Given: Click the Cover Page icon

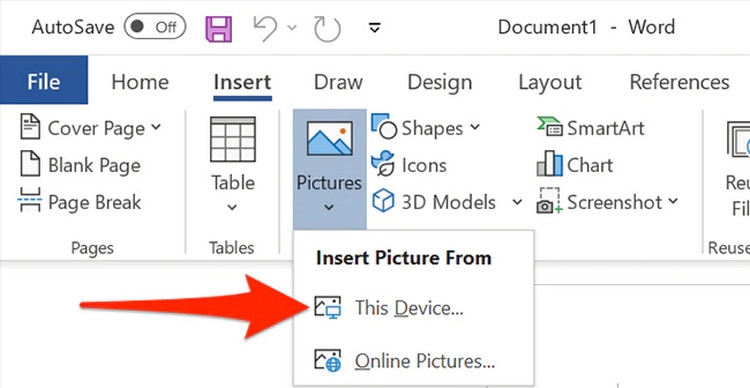Looking at the screenshot, I should tap(31, 127).
